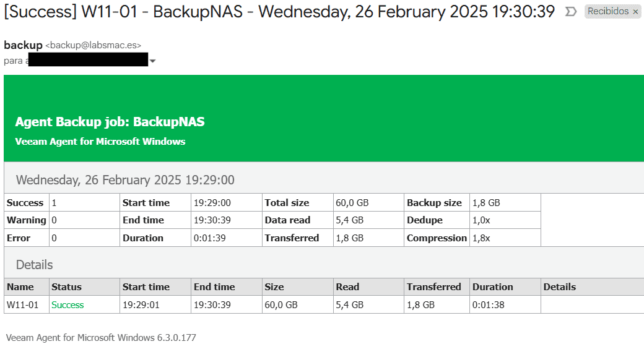
Task: Click the Details section heading
Action: point(34,265)
